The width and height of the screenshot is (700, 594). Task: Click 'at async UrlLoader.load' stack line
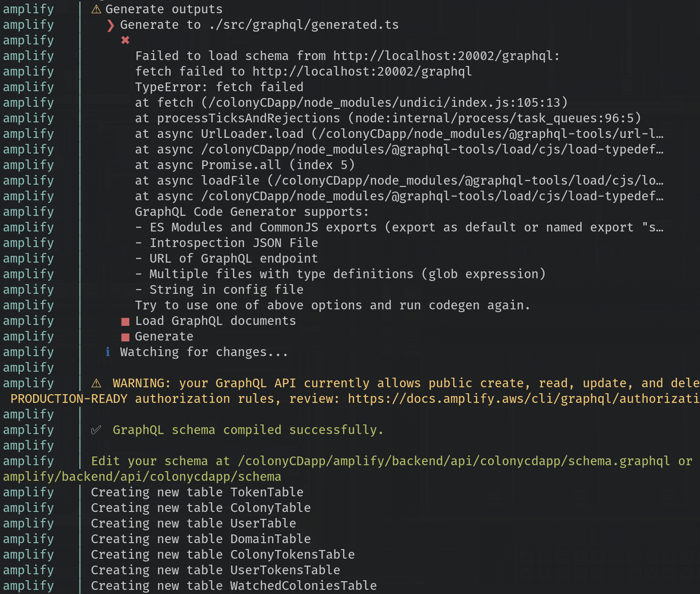[399, 134]
